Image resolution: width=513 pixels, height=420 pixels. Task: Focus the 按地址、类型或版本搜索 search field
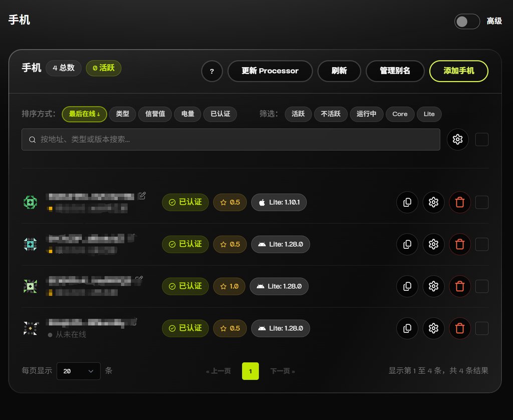[x=230, y=140]
